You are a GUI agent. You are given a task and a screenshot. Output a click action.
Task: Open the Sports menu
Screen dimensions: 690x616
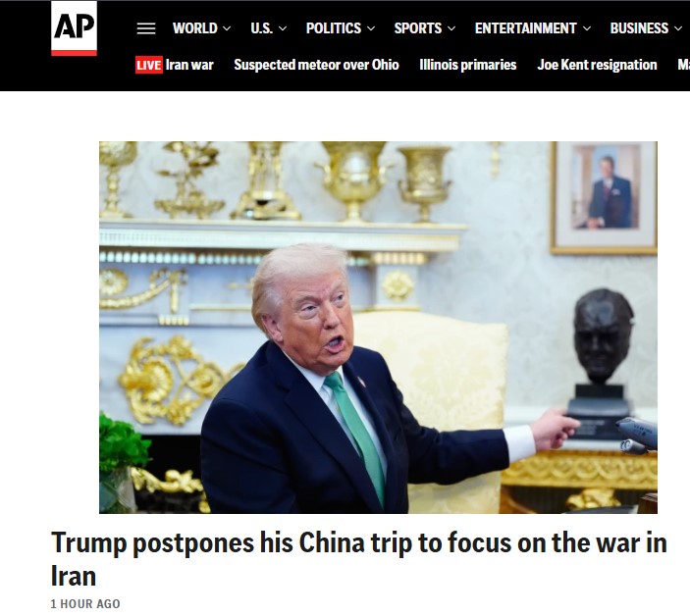417,28
